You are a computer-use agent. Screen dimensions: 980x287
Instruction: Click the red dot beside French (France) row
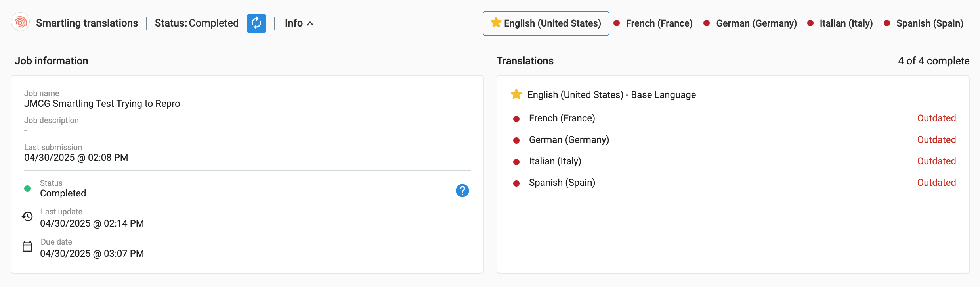point(516,119)
